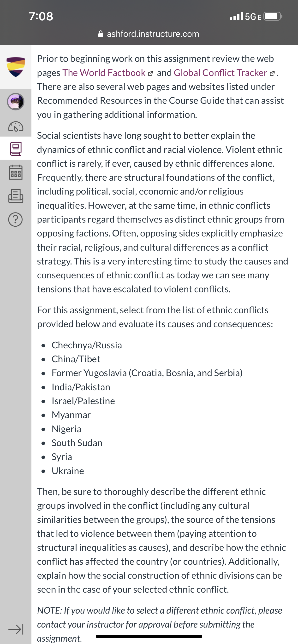Open the user account avatar
Image resolution: width=298 pixels, height=644 pixels.
[x=16, y=102]
